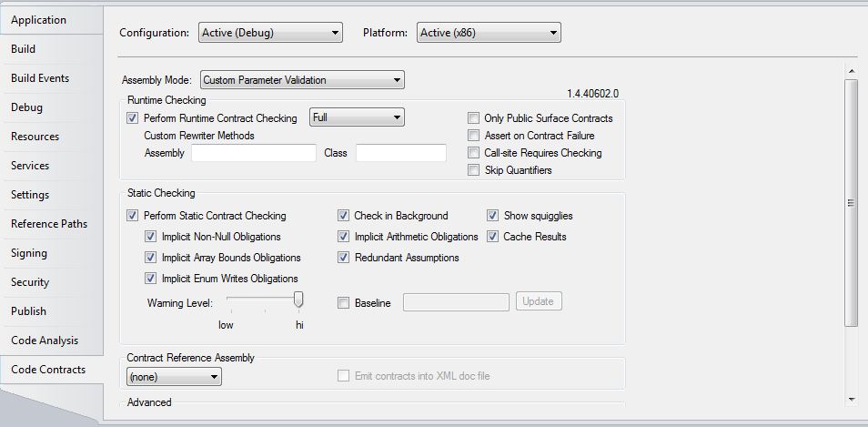This screenshot has width=868, height=427.
Task: Toggle Skip Quantifiers checkbox
Action: [473, 170]
